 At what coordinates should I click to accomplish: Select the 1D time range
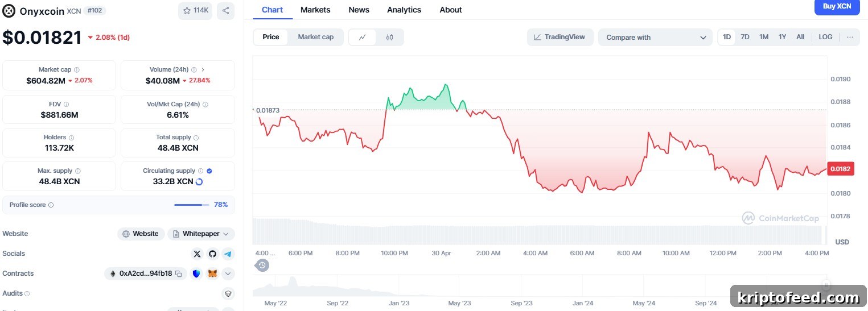coord(727,37)
